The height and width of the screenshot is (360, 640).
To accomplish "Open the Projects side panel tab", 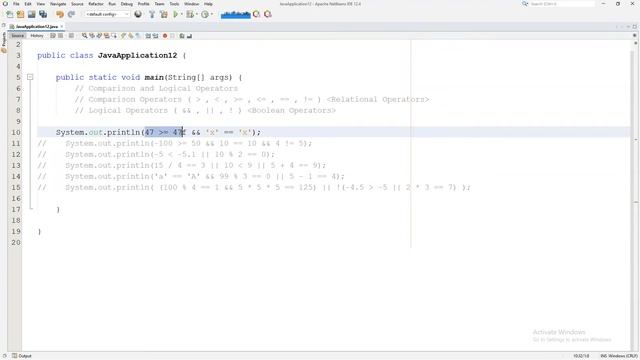I will (4, 42).
